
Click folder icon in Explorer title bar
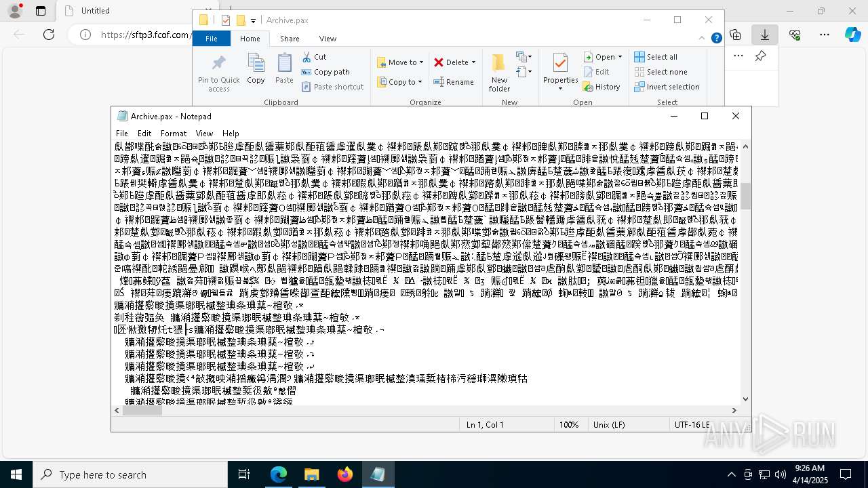click(241, 20)
